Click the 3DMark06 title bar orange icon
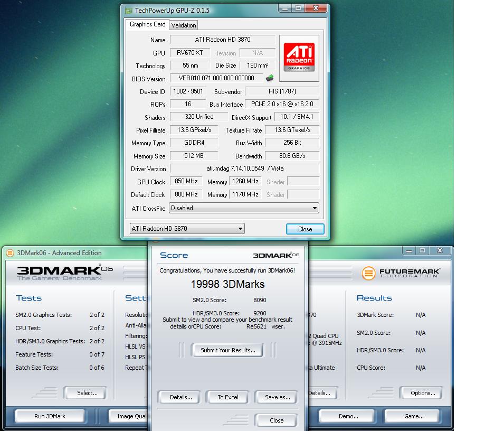Image resolution: width=504 pixels, height=431 pixels. 10,253
